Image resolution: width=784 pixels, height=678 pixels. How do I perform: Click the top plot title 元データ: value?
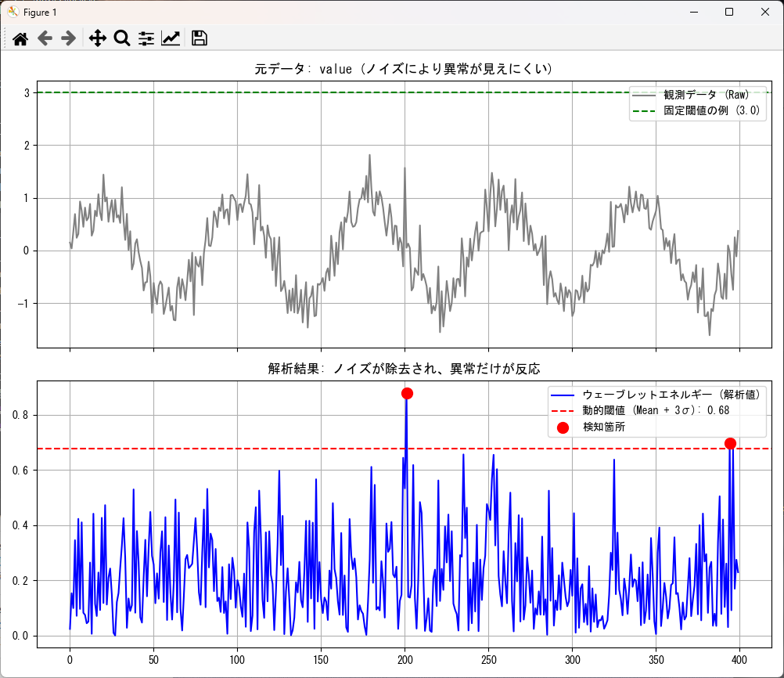coord(404,69)
